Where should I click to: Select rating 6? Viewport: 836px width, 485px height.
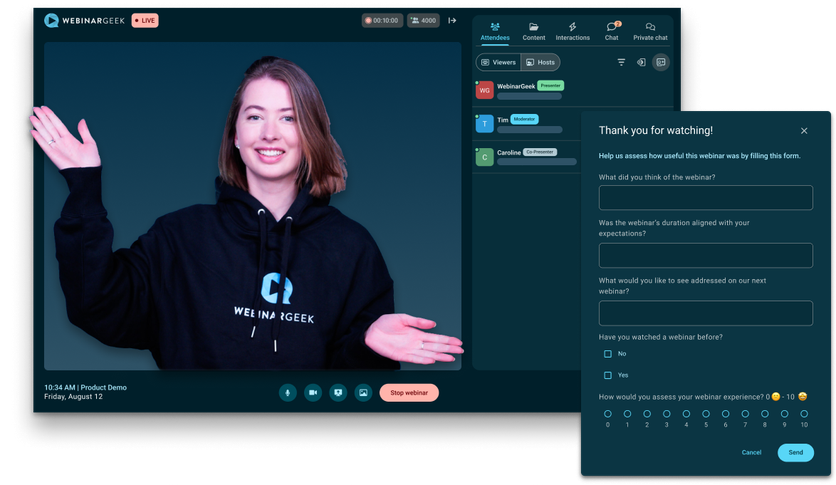tap(725, 414)
